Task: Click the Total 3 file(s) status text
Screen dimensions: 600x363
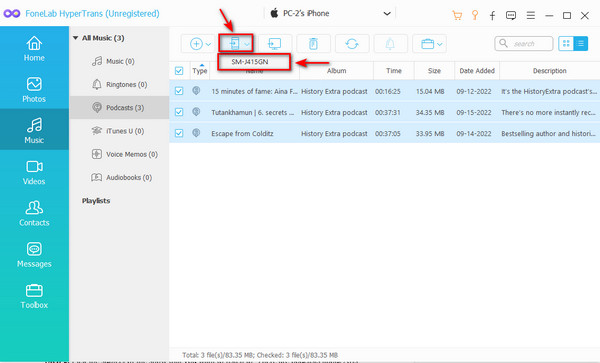Action: pos(260,355)
